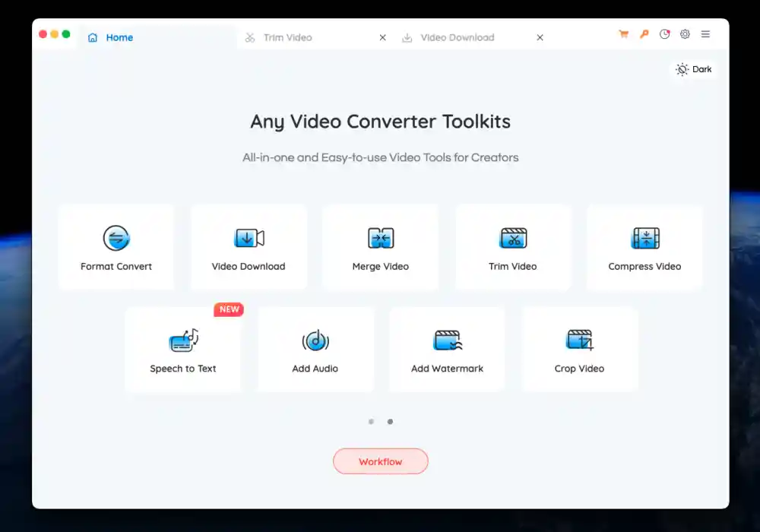Launch the Merge Video tool
Viewport: 760px width, 532px height.
coord(380,247)
